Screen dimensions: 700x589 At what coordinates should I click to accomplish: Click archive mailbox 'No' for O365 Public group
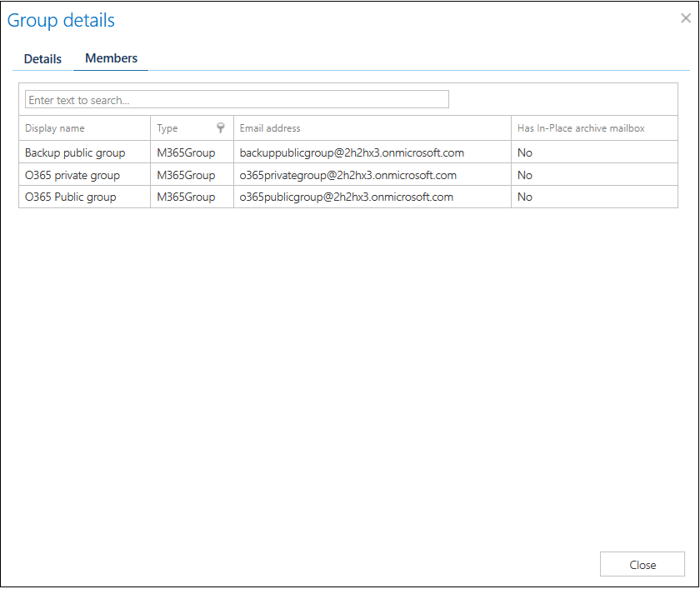[525, 197]
